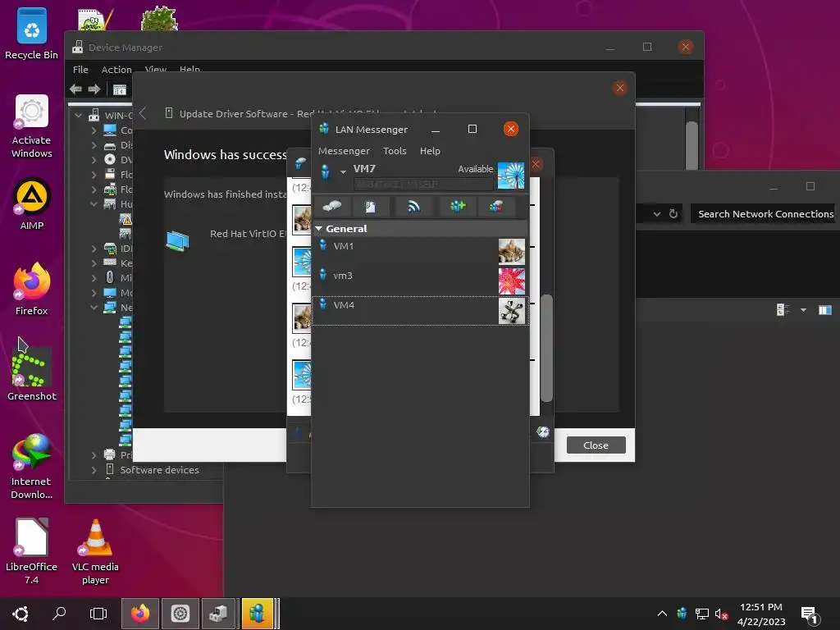Screen dimensions: 840x630
Task: Open VLC media player desktop shortcut
Action: (x=95, y=552)
